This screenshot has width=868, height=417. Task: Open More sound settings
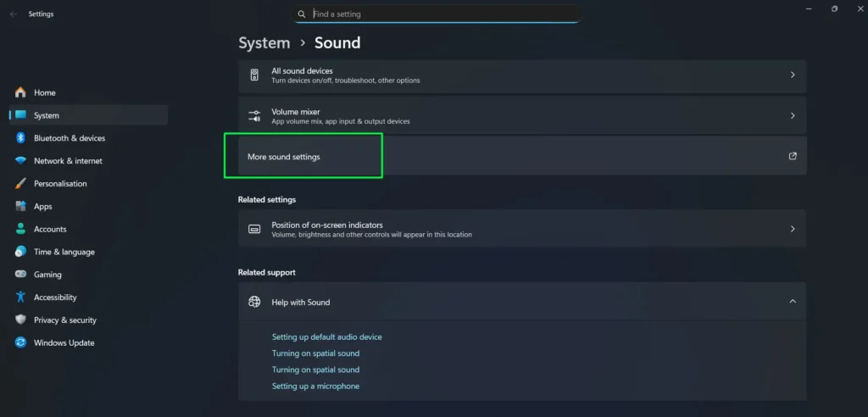pos(522,157)
